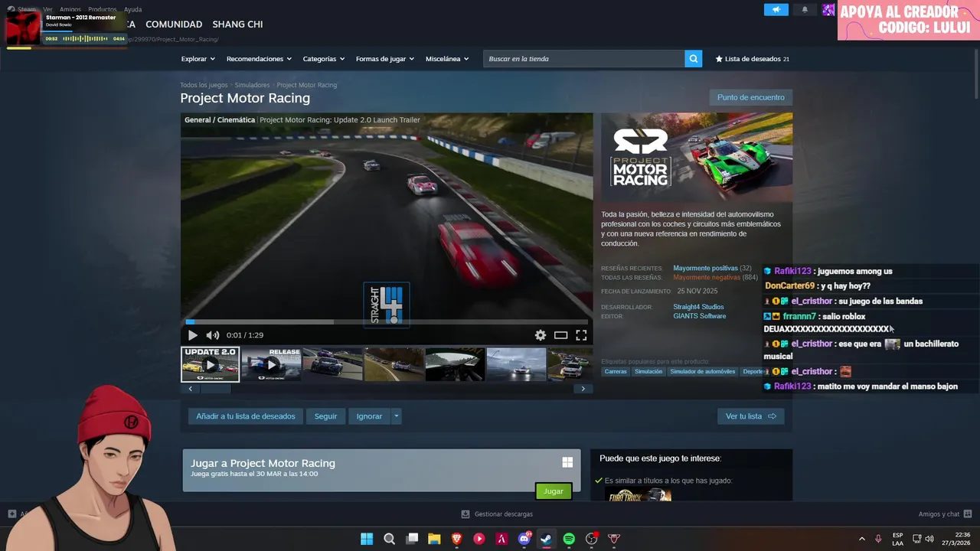Click the profile avatar in top bar
Image resolution: width=980 pixels, height=551 pixels.
[x=828, y=10]
